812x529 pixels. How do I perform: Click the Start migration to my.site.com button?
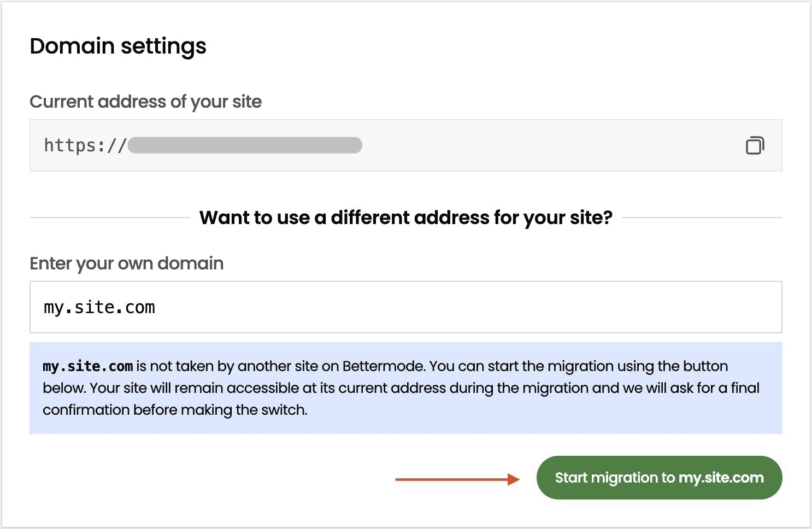coord(659,478)
